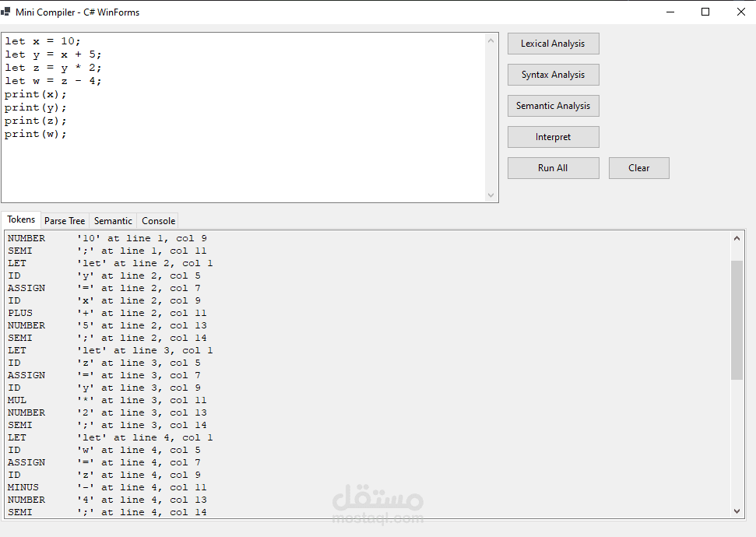This screenshot has height=537, width=756.
Task: Switch to the Parse Tree tab
Action: click(x=65, y=220)
